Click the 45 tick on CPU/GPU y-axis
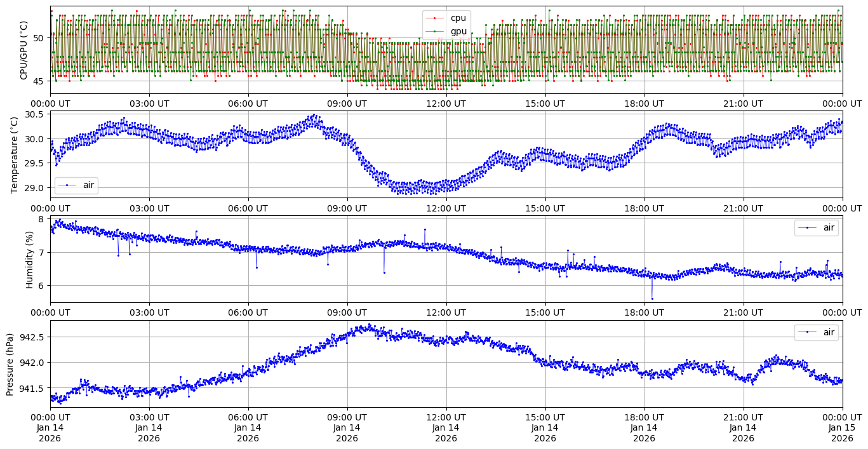The height and width of the screenshot is (449, 868). [x=37, y=81]
